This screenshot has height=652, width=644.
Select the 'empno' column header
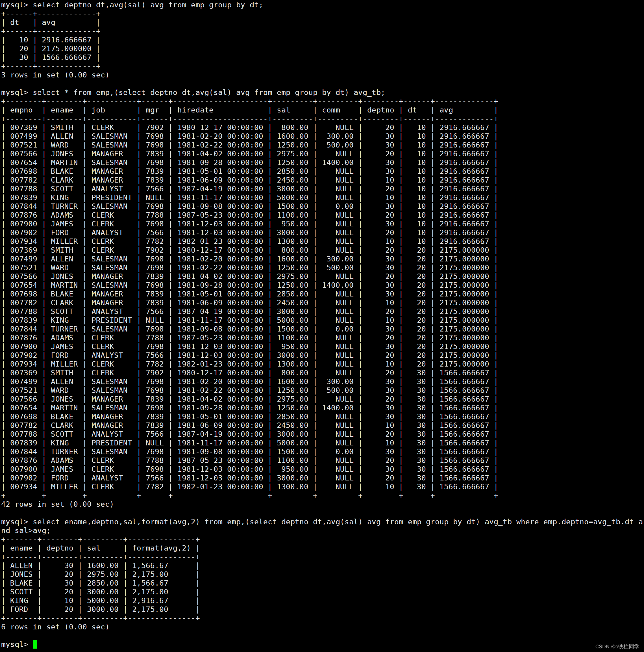[x=21, y=110]
